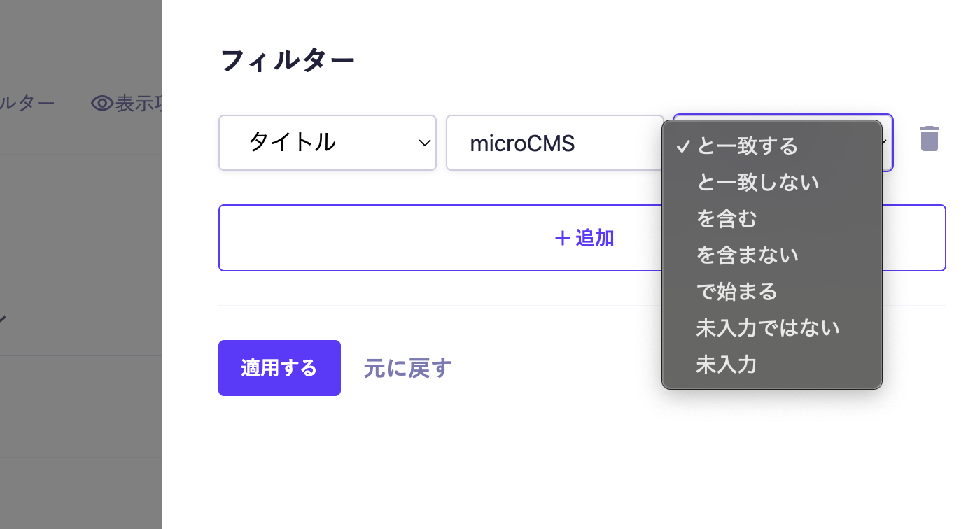Pick 未入力ではない in the dropdown list
Screen dimensions: 980x529
[x=768, y=327]
